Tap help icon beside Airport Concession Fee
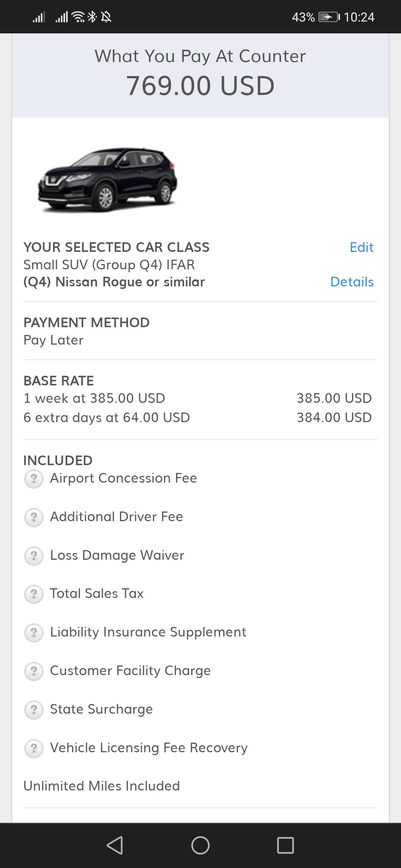The height and width of the screenshot is (868, 401). click(x=34, y=479)
